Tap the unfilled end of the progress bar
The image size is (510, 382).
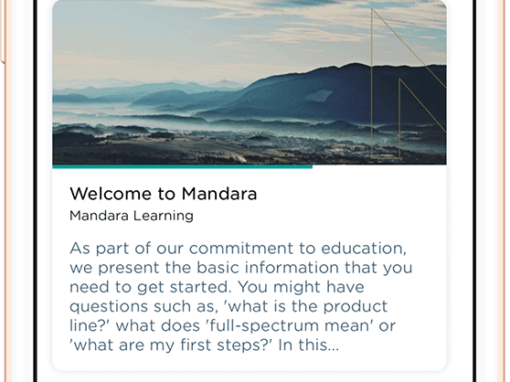(380, 167)
